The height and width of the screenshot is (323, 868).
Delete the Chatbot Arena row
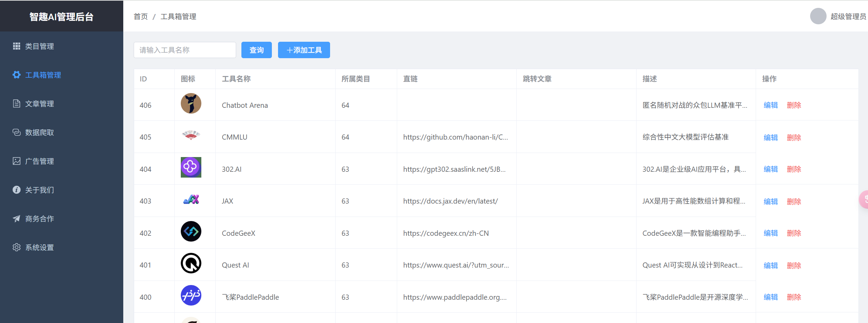794,105
